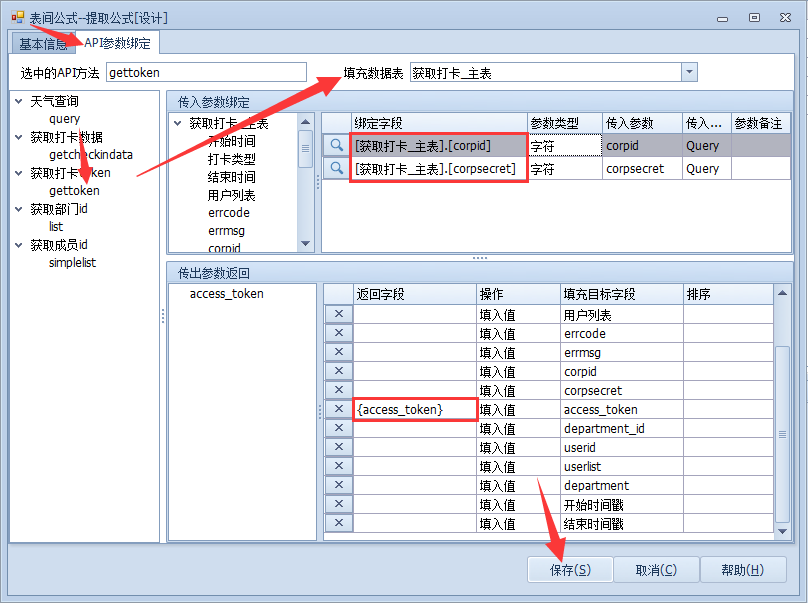The height and width of the screenshot is (603, 808).
Task: Remove the access_token row with its X icon
Action: [338, 409]
